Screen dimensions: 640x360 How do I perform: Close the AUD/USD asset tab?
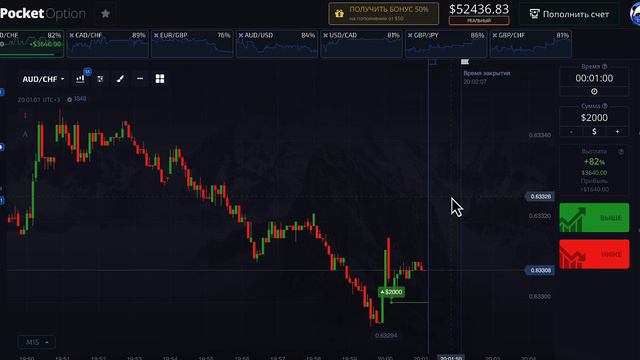(x=241, y=36)
